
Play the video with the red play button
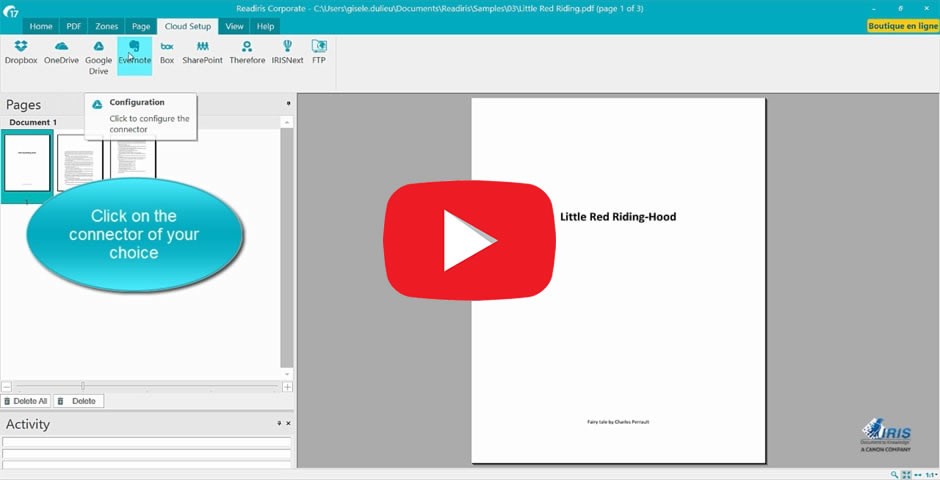point(469,240)
